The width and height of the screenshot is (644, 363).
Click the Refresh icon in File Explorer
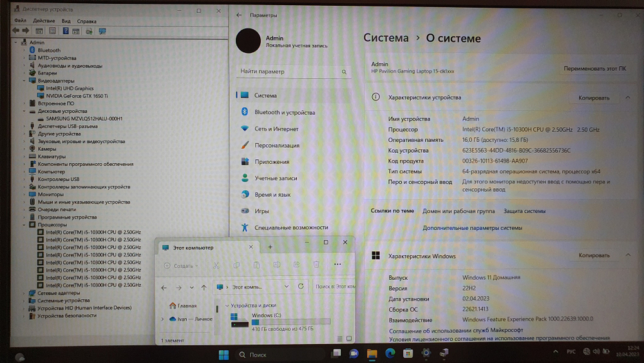click(301, 286)
